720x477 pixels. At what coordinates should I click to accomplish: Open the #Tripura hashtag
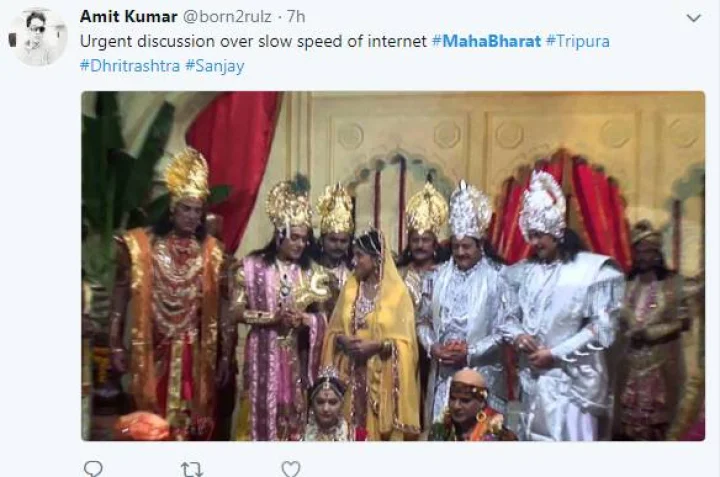(578, 41)
